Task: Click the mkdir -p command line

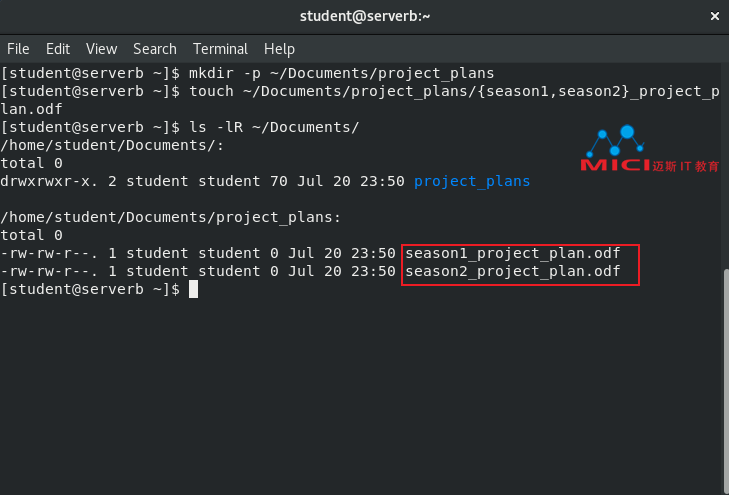Action: pos(247,73)
